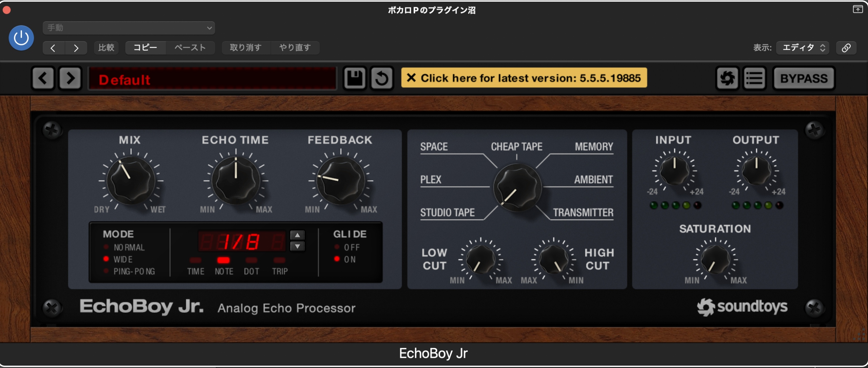Open the 手動 preset dropdown

point(129,28)
